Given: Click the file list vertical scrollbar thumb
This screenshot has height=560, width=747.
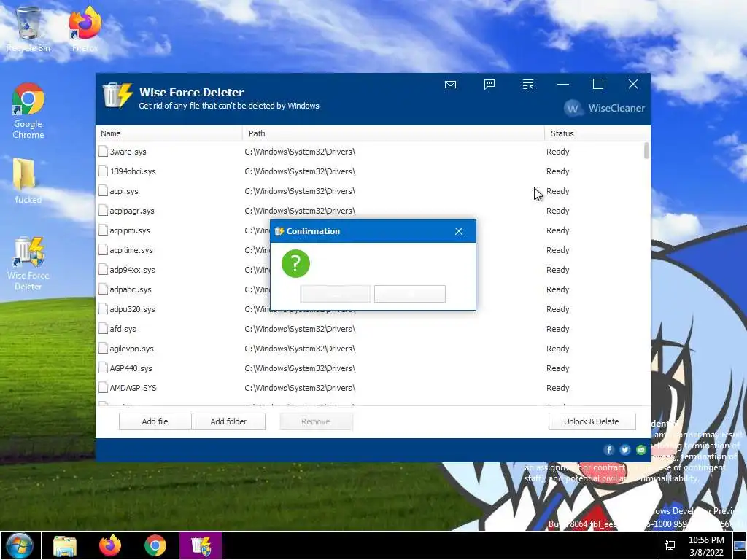Looking at the screenshot, I should tap(646, 150).
